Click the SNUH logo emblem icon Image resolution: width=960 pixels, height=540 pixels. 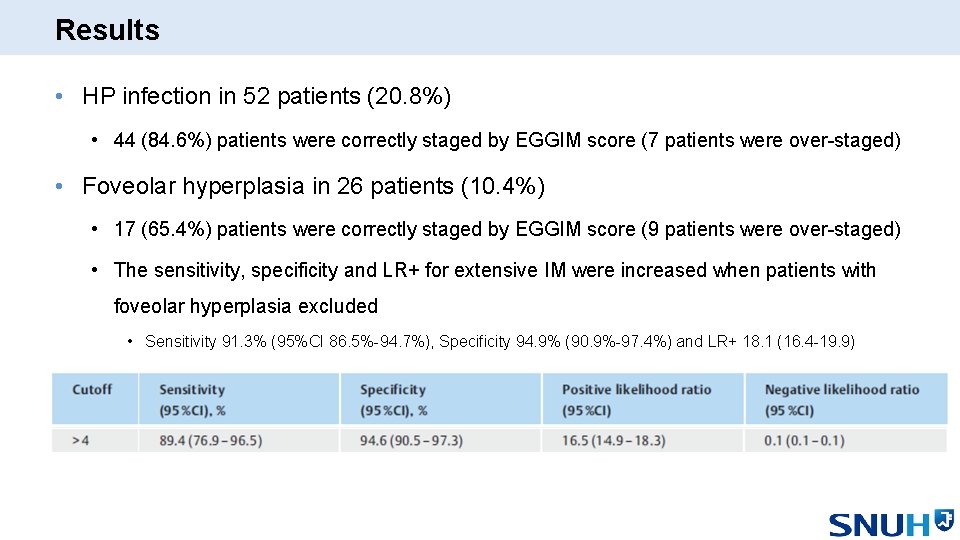(943, 520)
